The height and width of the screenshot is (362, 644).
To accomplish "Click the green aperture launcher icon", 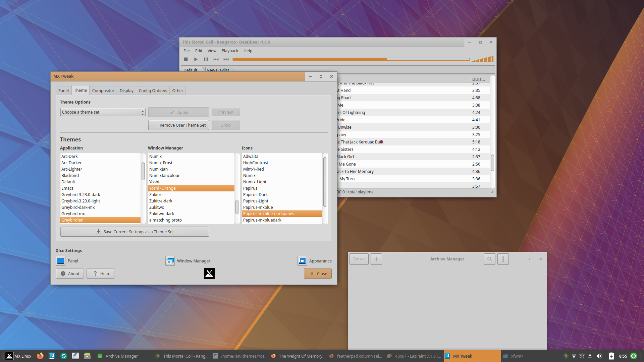I will click(64, 356).
